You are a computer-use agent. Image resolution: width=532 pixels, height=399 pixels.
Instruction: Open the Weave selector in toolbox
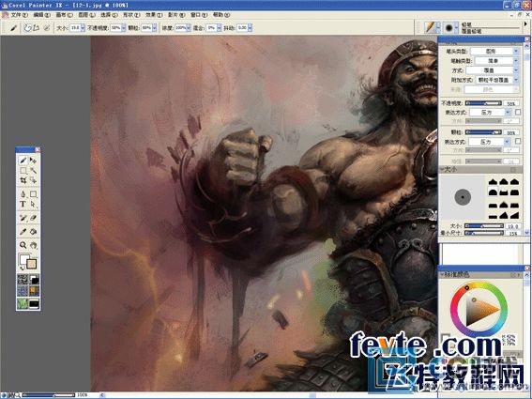coord(34,291)
